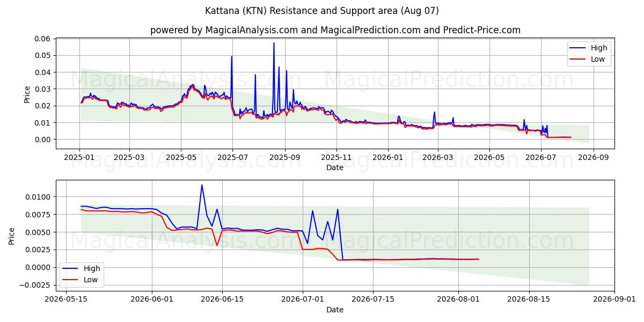Click the '0.0025' y-axis value on the bottom chart
Viewport: 644px width, 322px height.
point(39,250)
